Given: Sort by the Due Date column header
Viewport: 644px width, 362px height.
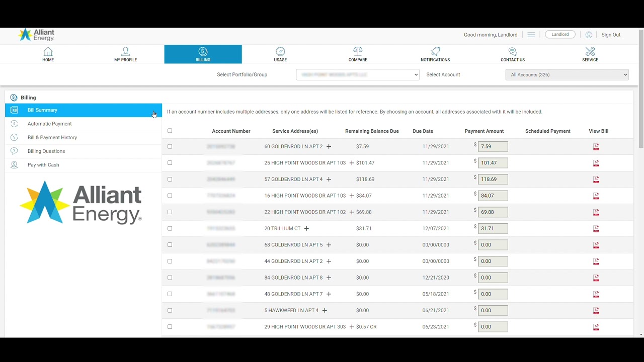Looking at the screenshot, I should [423, 131].
